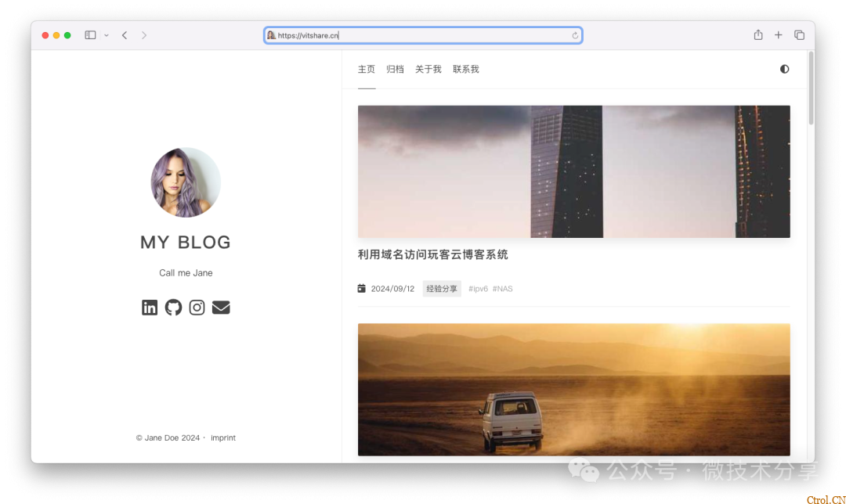
Task: Open a new tab with plus icon
Action: point(779,35)
